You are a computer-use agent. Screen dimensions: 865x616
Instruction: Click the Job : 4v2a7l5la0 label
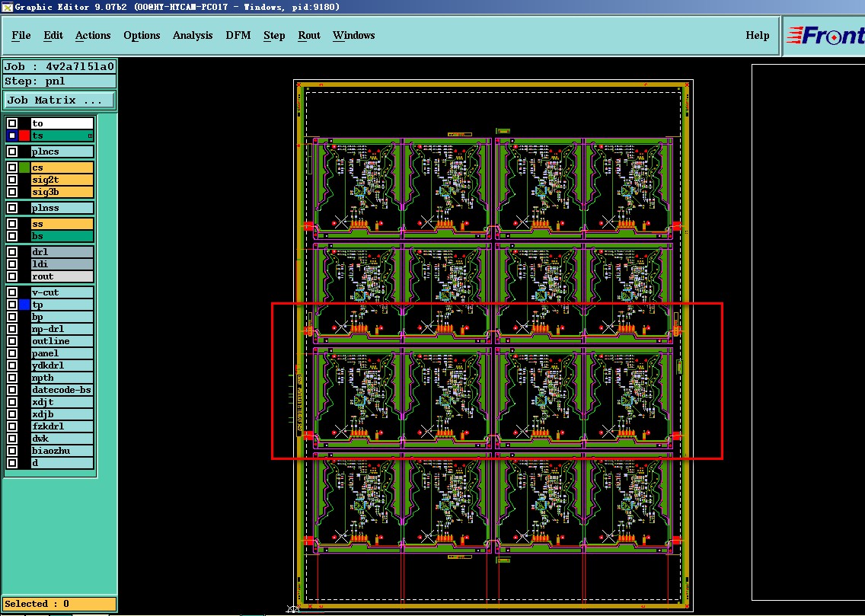pos(59,67)
